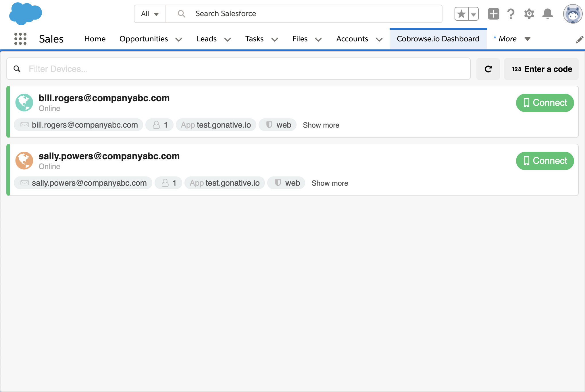Click the help question mark icon

point(511,14)
